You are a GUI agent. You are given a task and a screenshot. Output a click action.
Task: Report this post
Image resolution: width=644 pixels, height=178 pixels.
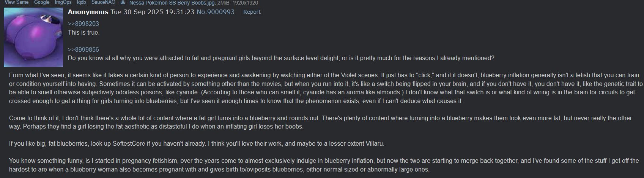pyautogui.click(x=252, y=12)
